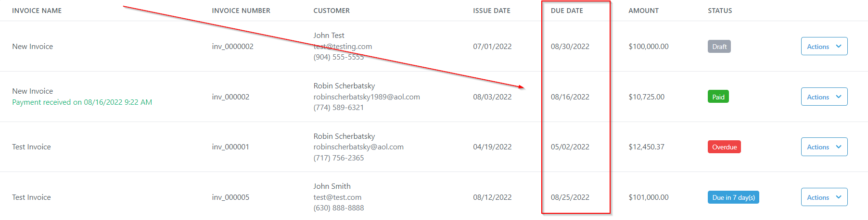Screen dimensions: 868x220
Task: Click the Amount column header
Action: click(x=643, y=11)
